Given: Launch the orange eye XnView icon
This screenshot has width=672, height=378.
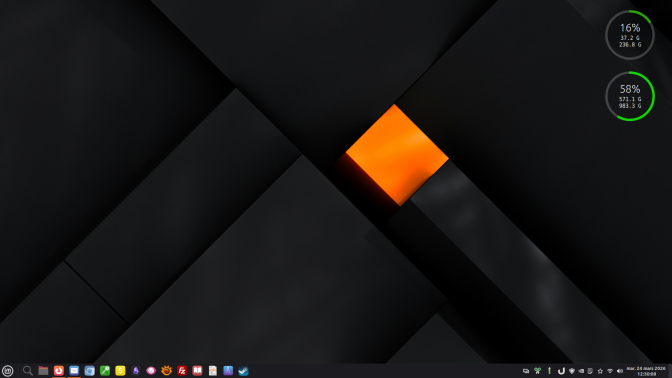Looking at the screenshot, I should 167,371.
